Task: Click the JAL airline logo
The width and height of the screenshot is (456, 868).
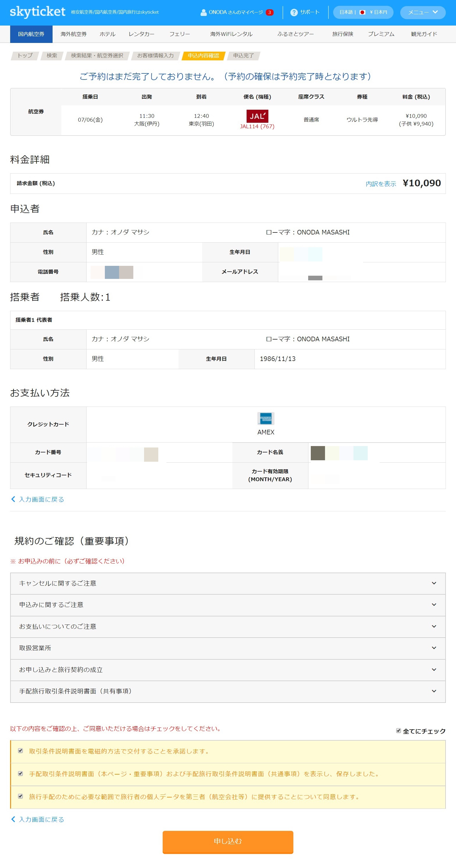Action: tap(257, 116)
